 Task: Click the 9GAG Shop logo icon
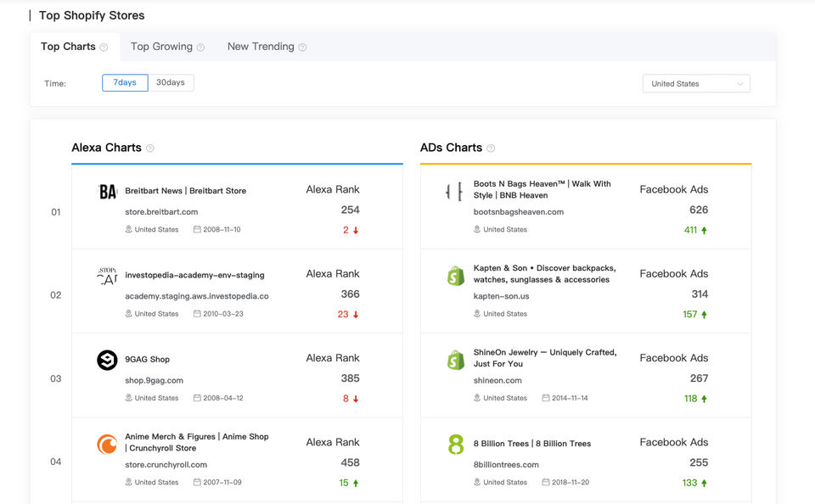[x=107, y=361]
